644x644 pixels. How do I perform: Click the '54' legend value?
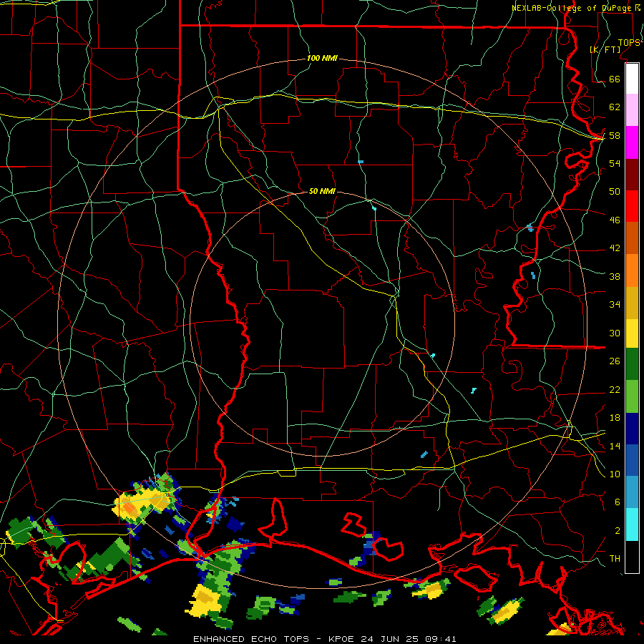[x=615, y=163]
